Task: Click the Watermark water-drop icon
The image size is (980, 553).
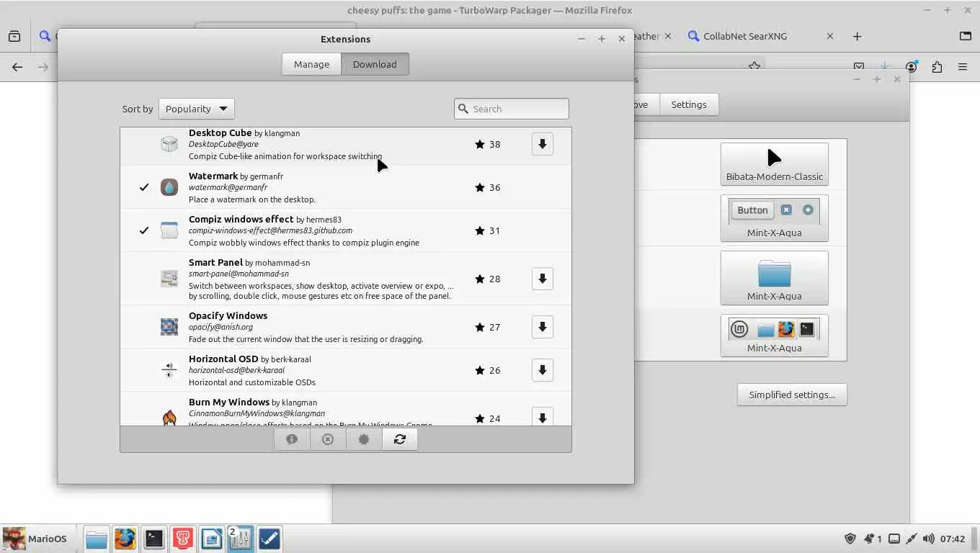Action: (169, 187)
